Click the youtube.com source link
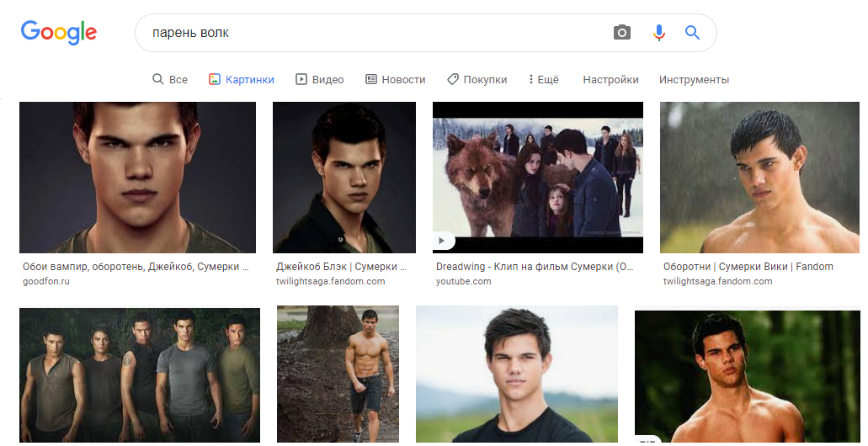 coord(463,281)
